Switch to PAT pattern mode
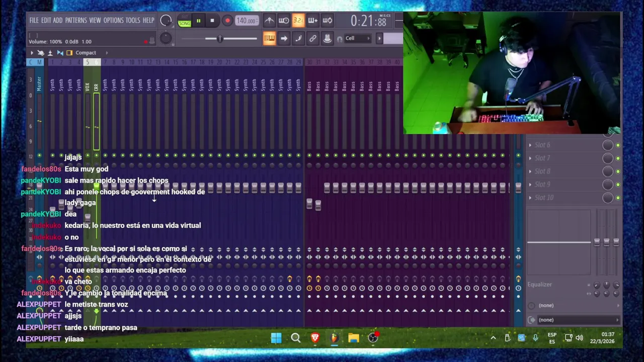Viewport: 644px width, 362px height. pos(185,17)
